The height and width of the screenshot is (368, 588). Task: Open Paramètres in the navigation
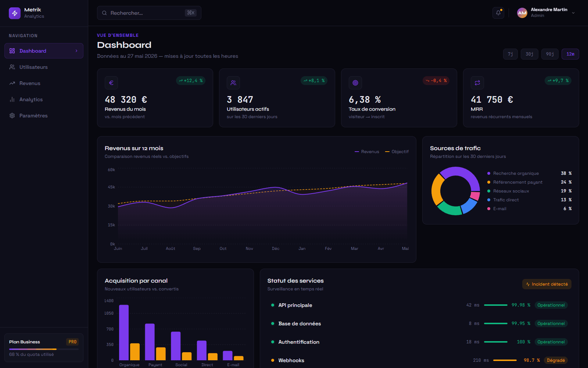(44, 116)
